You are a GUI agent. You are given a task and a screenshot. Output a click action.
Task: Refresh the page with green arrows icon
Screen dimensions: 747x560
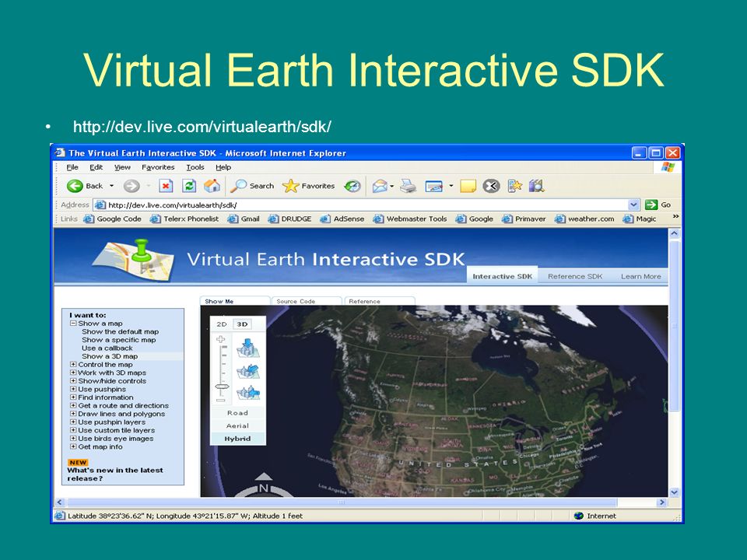pos(189,186)
